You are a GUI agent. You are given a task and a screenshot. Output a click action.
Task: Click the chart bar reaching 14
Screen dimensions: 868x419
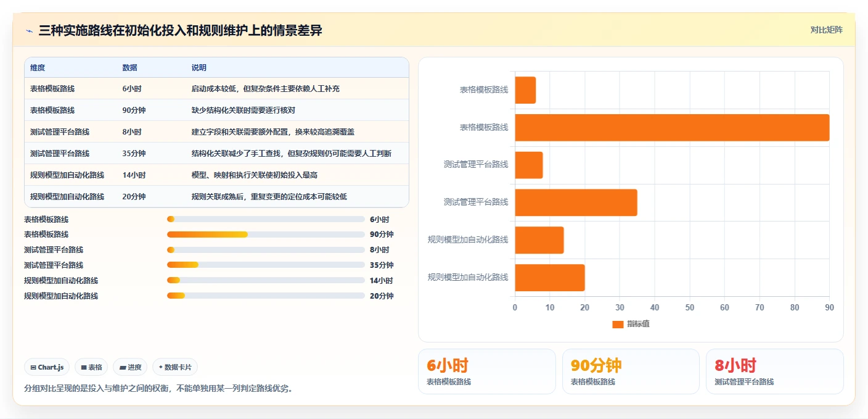[539, 240]
